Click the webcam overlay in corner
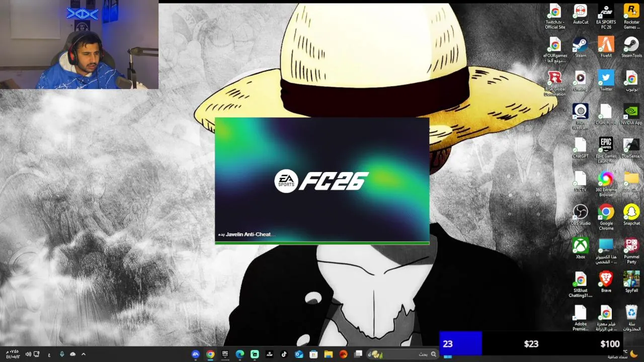This screenshot has width=644, height=362. 79,45
